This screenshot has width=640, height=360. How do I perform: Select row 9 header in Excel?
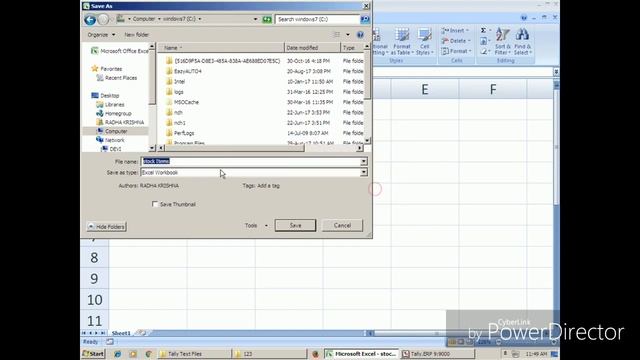point(94,278)
